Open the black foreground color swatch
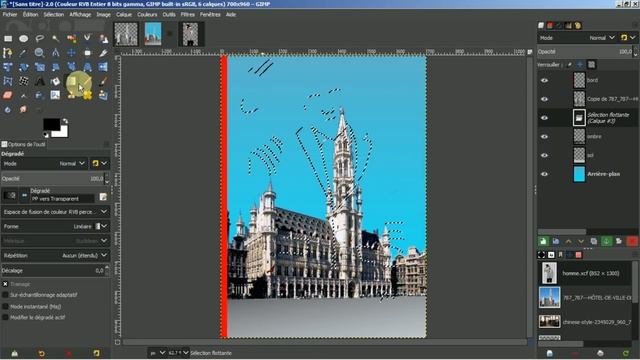The width and height of the screenshot is (640, 360). (51, 124)
